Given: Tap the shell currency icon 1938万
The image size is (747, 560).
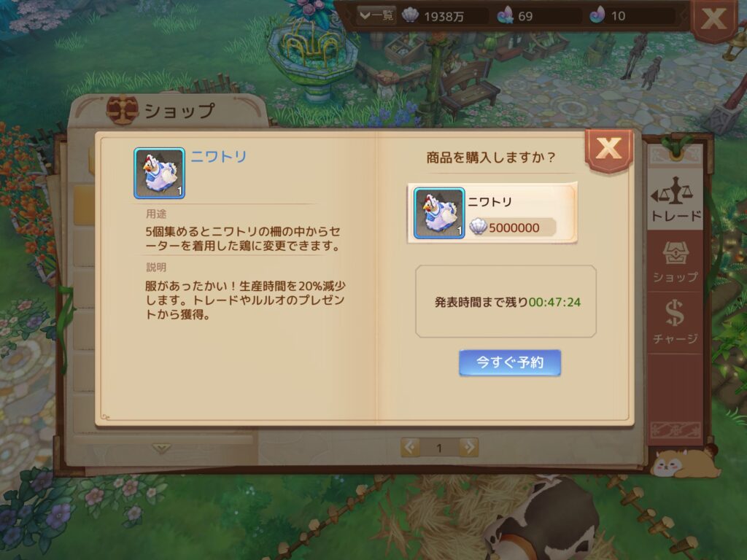Looking at the screenshot, I should tap(410, 16).
